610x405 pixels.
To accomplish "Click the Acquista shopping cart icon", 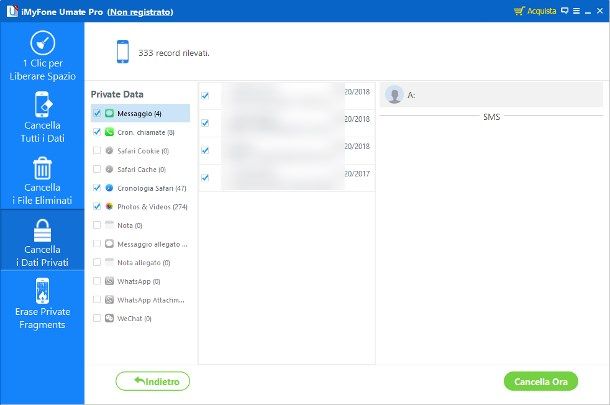I will 519,11.
